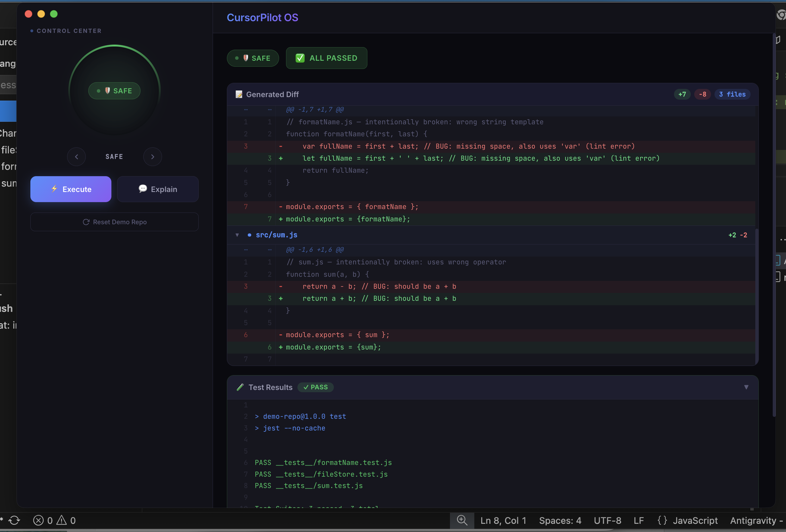
Task: Click the zoom magnifier icon in status bar
Action: [462, 520]
